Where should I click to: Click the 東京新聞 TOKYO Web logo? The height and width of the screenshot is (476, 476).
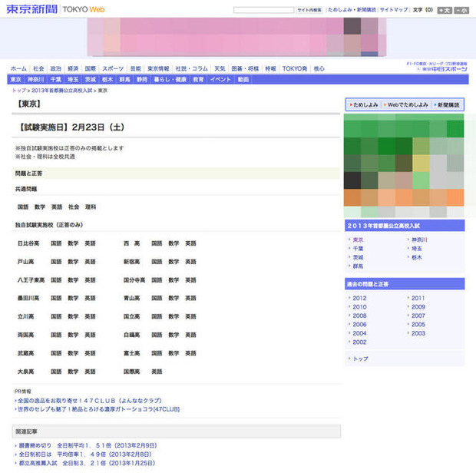[x=55, y=9]
